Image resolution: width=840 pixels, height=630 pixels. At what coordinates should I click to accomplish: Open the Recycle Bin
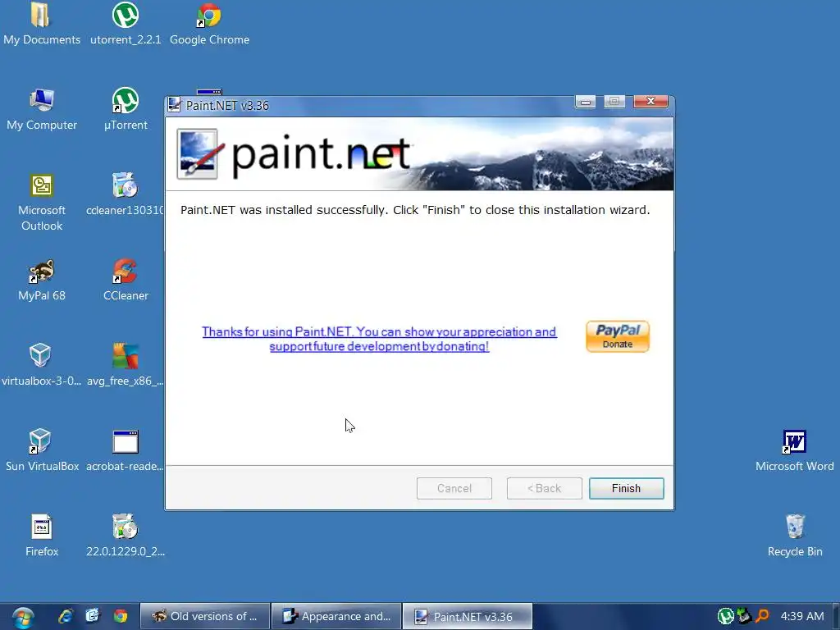(795, 536)
